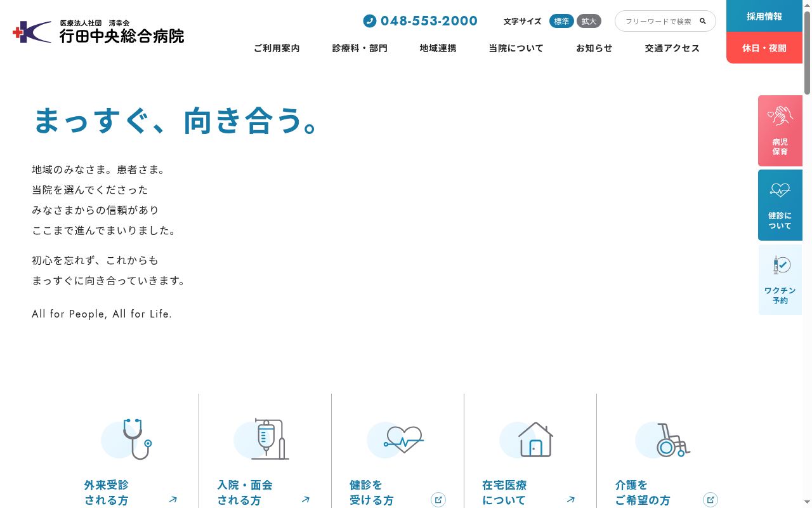Click the 休日・夜間 button

(x=764, y=48)
